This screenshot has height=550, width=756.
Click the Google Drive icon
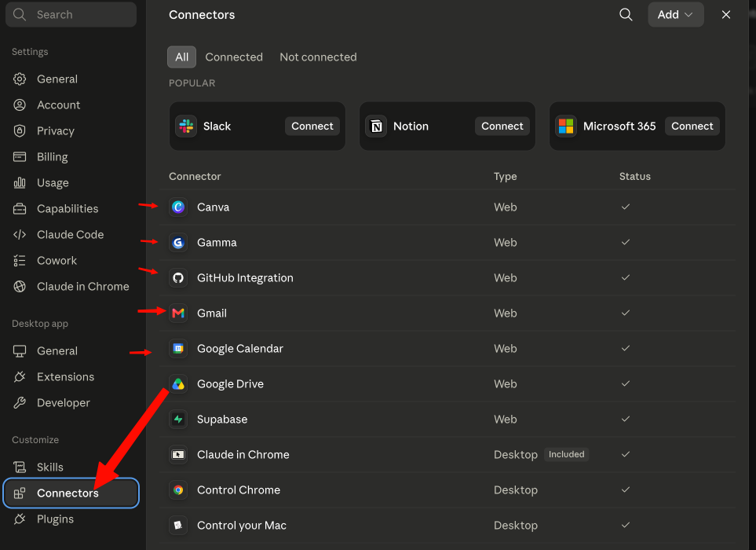[178, 384]
